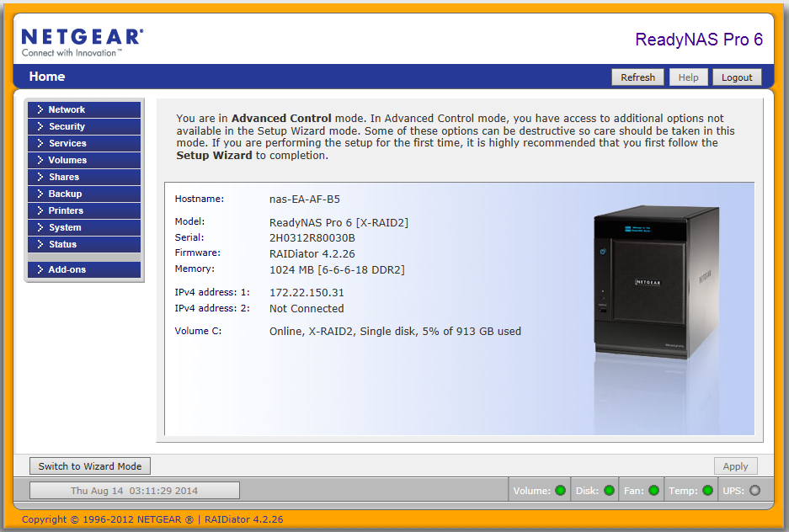Image resolution: width=789 pixels, height=532 pixels.
Task: Switch to Wizard Mode
Action: click(90, 466)
